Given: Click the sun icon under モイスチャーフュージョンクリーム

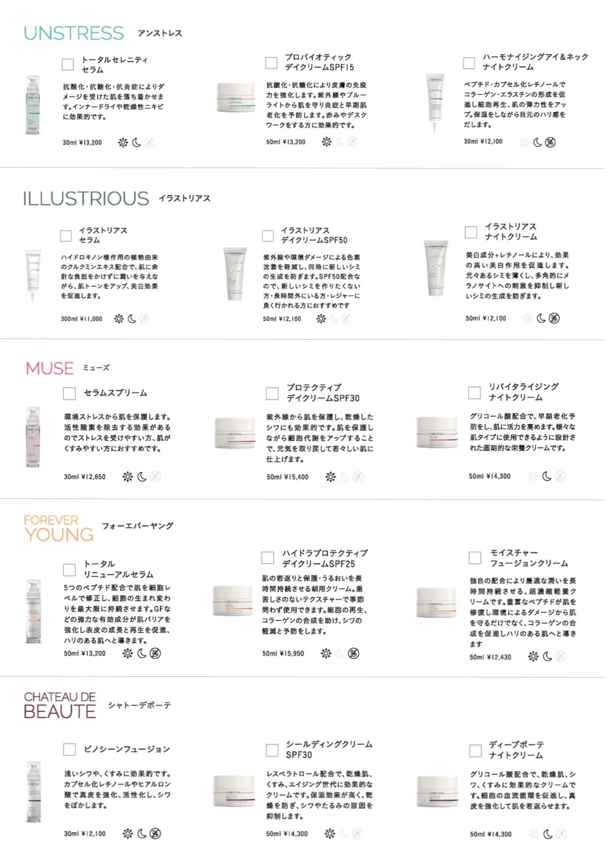Looking at the screenshot, I should tap(533, 656).
